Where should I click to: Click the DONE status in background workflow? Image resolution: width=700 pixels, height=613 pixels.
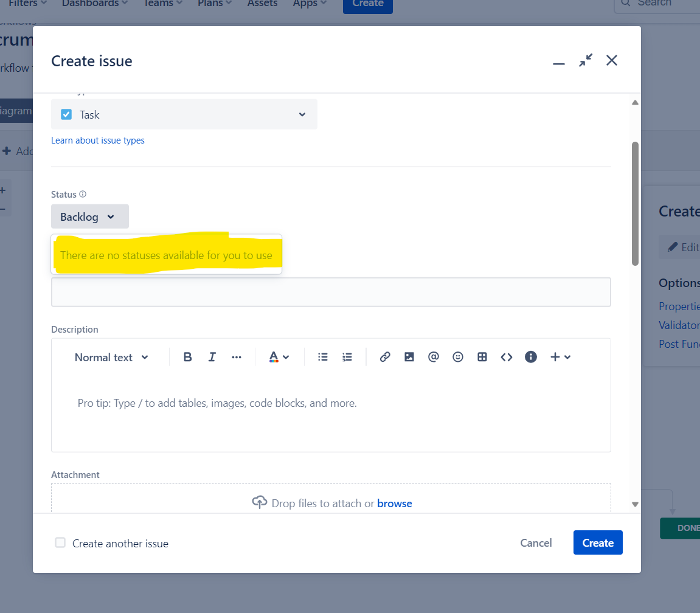click(680, 528)
